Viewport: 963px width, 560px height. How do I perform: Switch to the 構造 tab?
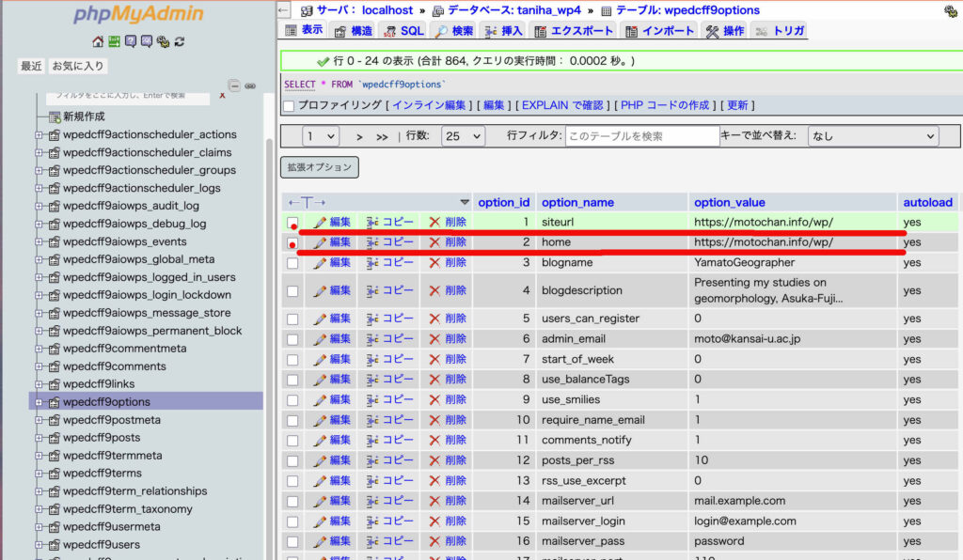click(x=354, y=31)
